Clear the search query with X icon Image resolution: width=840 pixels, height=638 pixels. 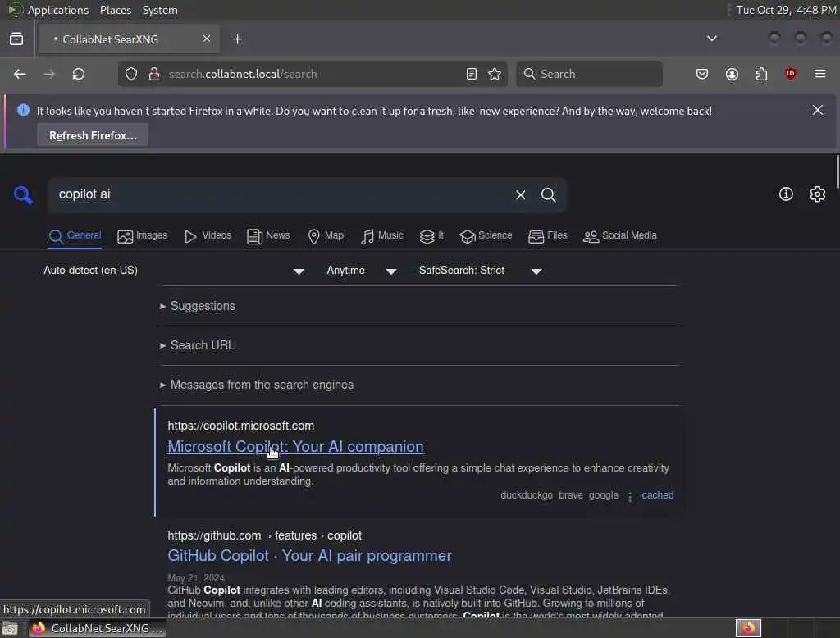coord(520,195)
